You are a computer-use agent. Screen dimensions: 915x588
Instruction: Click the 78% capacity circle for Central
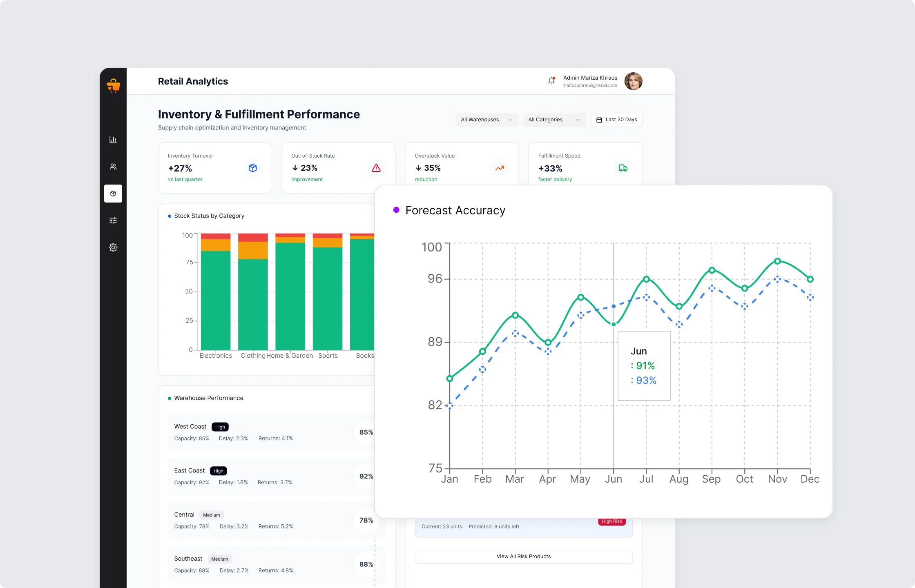[x=366, y=521]
